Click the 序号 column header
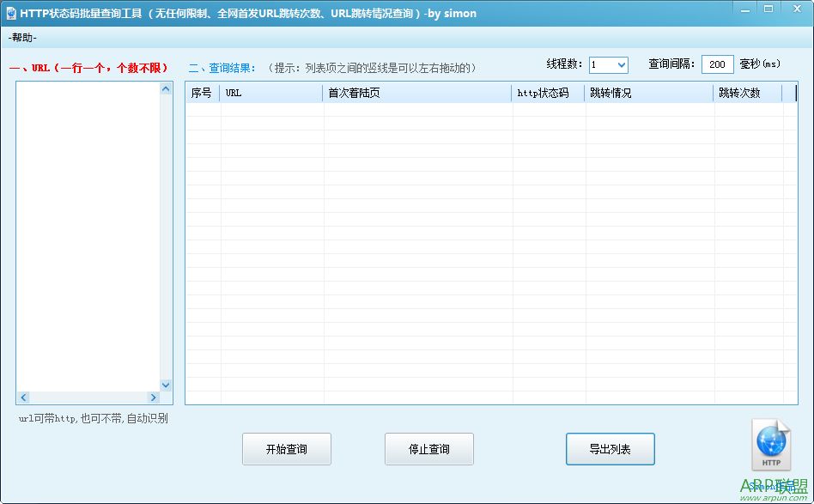Viewport: 814px width, 504px height. [200, 93]
